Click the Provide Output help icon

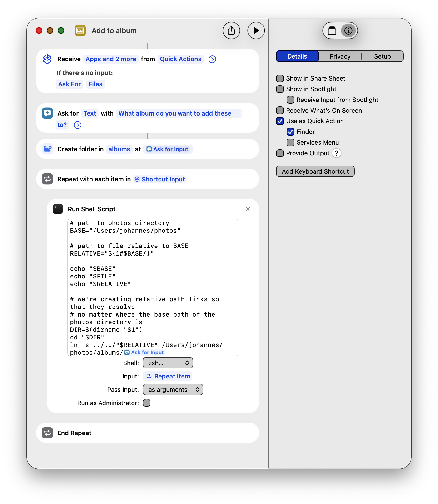336,153
